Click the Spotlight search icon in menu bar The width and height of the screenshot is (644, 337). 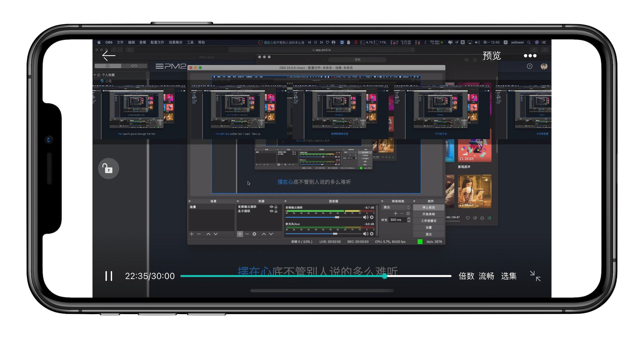click(529, 42)
